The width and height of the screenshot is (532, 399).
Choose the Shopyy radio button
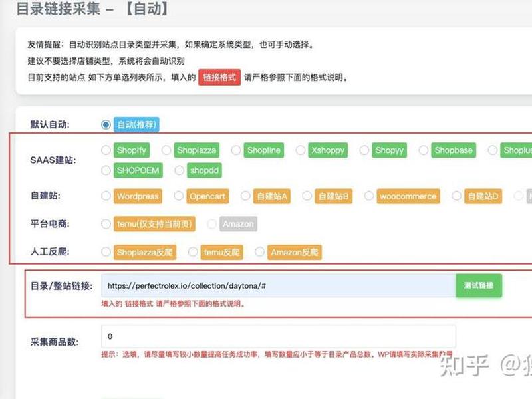[x=364, y=150]
